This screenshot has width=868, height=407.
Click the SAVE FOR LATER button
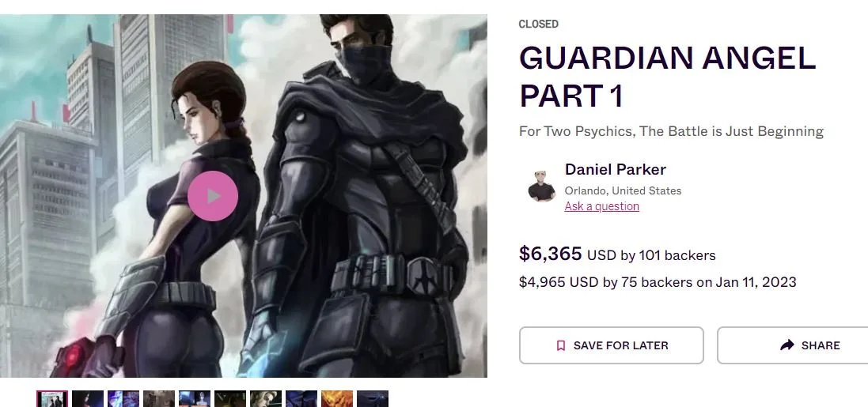click(611, 345)
